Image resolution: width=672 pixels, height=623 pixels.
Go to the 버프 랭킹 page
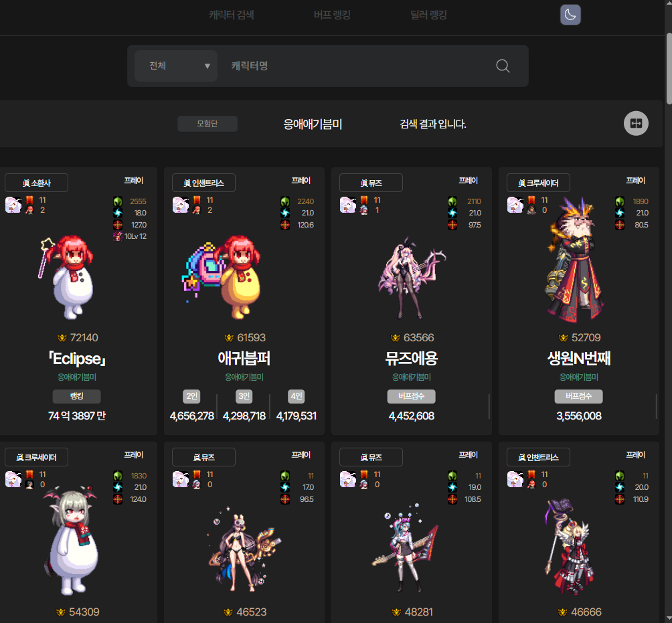(x=332, y=15)
